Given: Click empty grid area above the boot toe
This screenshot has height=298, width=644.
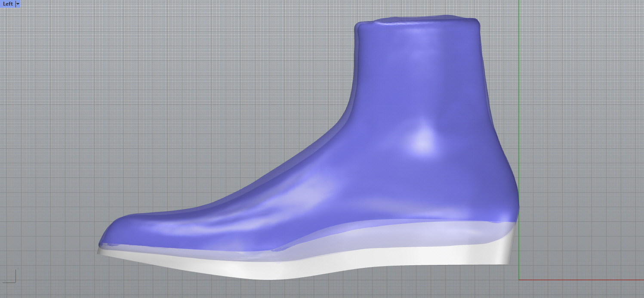Looking at the screenshot, I should 129,129.
